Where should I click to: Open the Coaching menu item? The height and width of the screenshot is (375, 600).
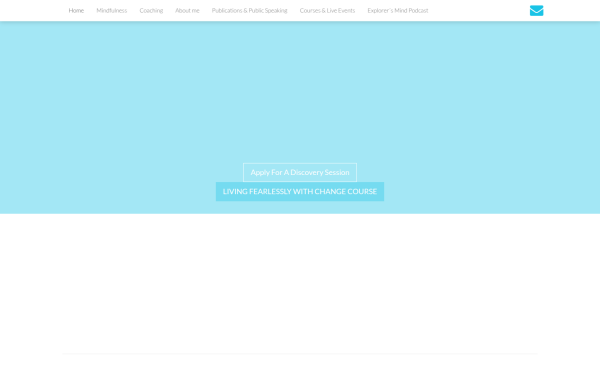tap(151, 11)
